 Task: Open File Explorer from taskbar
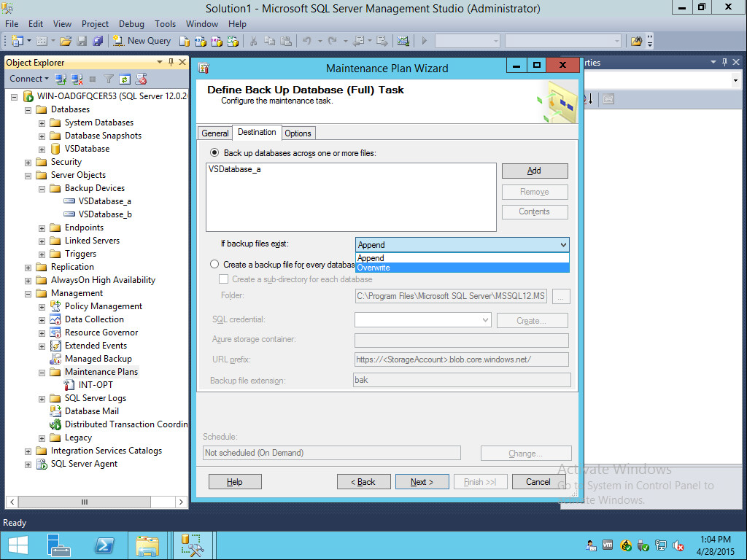click(147, 545)
